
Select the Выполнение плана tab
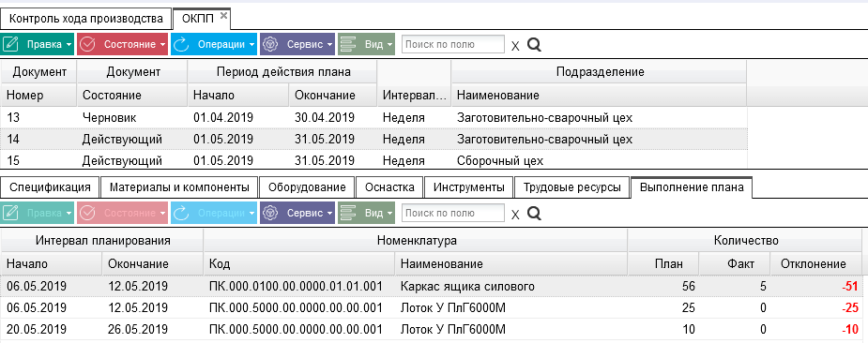(x=692, y=187)
